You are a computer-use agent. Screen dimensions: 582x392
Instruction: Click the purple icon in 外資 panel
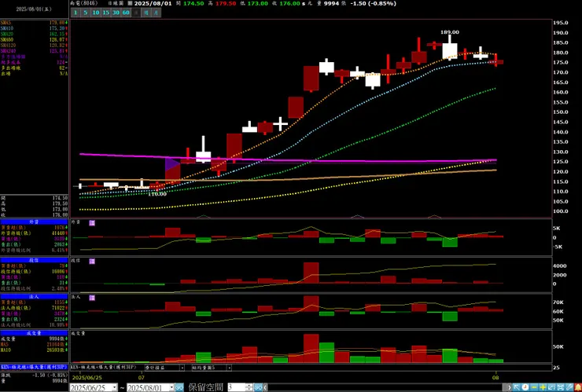(92, 223)
